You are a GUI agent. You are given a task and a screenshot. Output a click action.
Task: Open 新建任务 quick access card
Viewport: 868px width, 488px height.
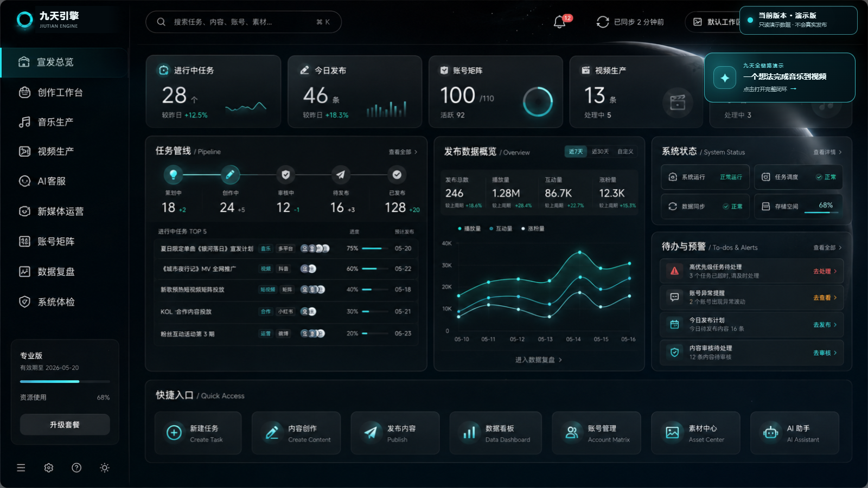[198, 433]
